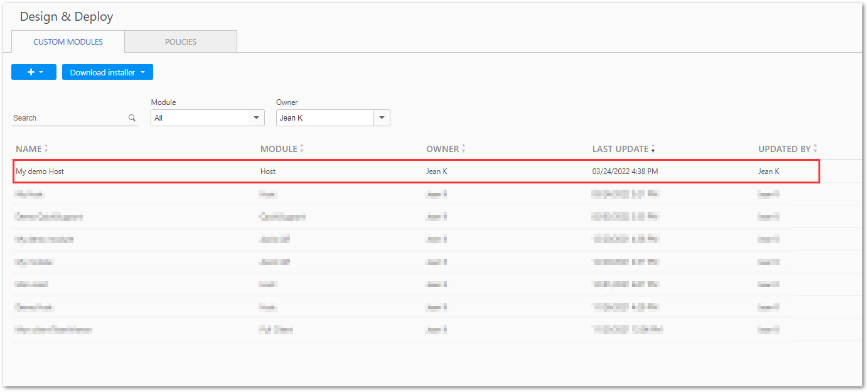Click the 03/24/2022 4:38 PM date cell
Screen dimensions: 868x392
[624, 171]
